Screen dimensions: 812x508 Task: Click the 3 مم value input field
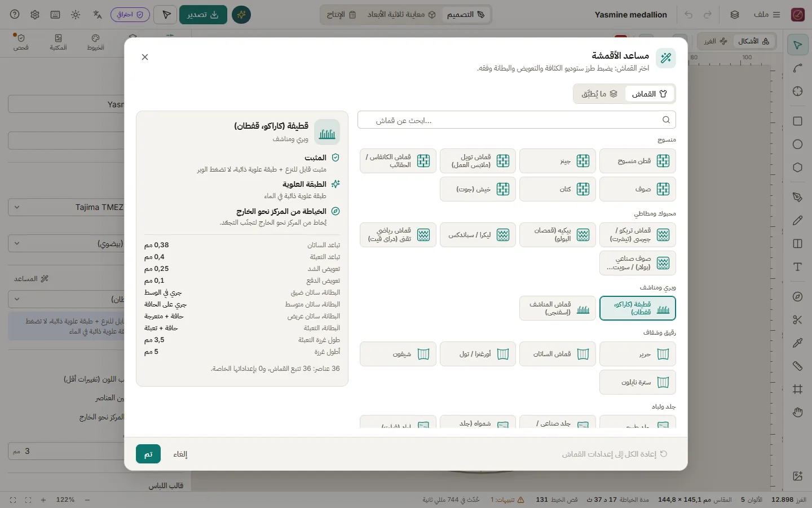[x=66, y=451]
